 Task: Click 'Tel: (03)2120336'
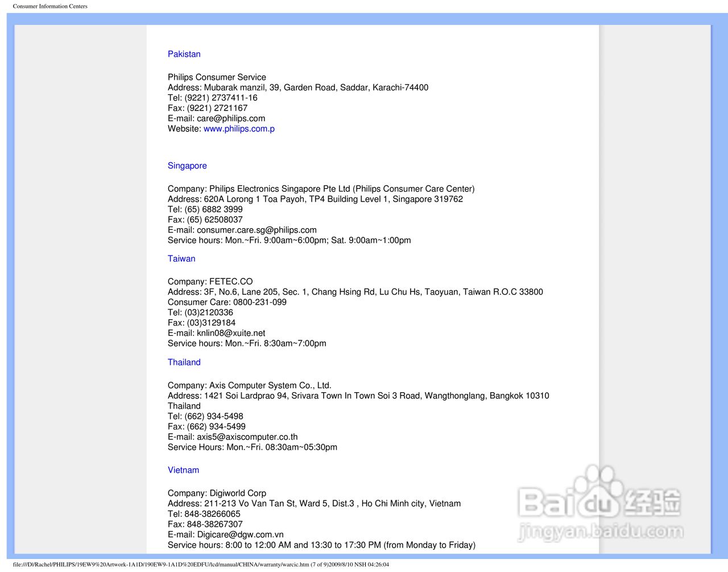pos(200,312)
